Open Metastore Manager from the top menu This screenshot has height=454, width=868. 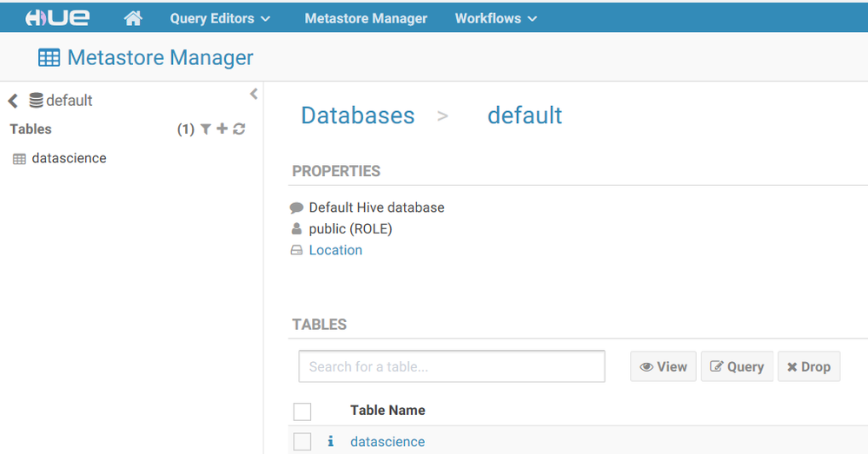coord(366,18)
